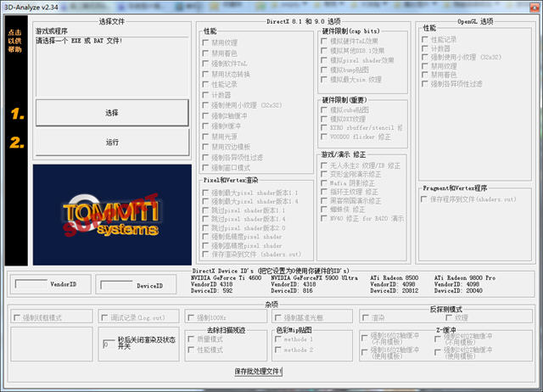Image resolution: width=543 pixels, height=392 pixels.
Task: Click inside the DeviceID input field
Action: (116, 284)
